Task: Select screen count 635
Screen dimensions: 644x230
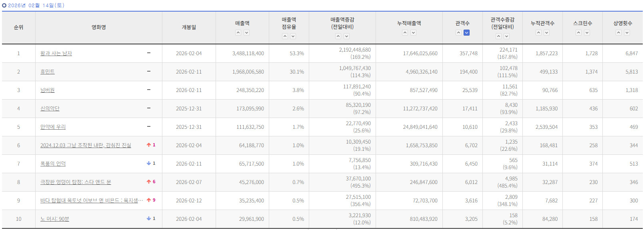Action: point(593,90)
